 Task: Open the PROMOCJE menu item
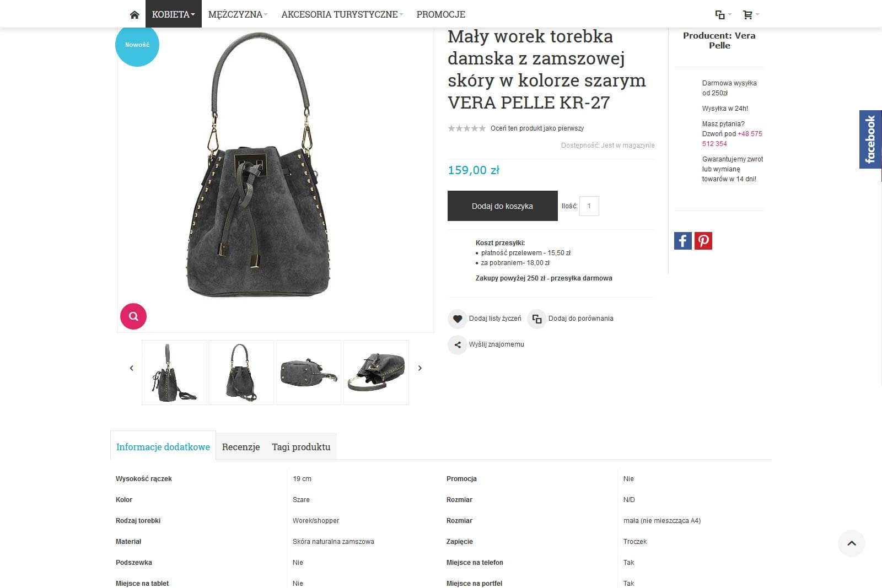(441, 14)
